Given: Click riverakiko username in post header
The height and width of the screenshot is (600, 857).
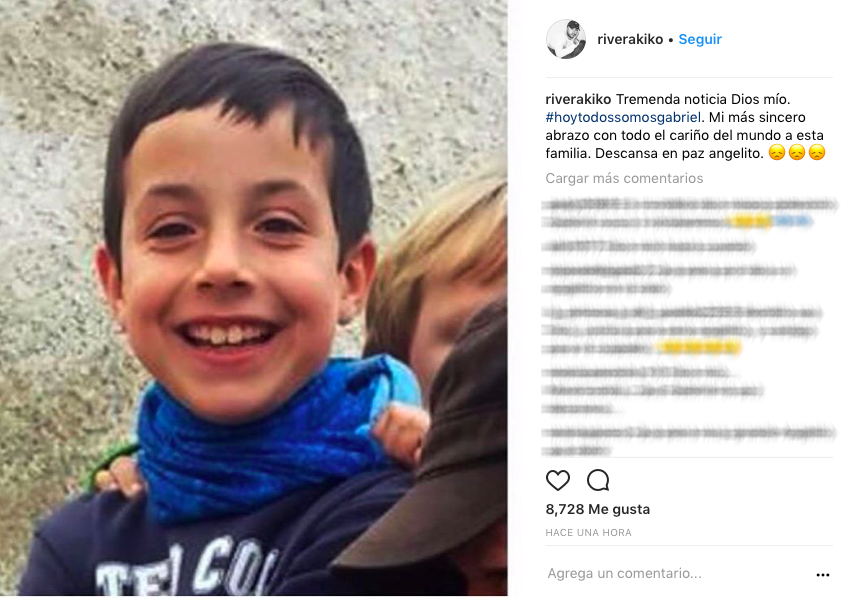Looking at the screenshot, I should [x=630, y=39].
